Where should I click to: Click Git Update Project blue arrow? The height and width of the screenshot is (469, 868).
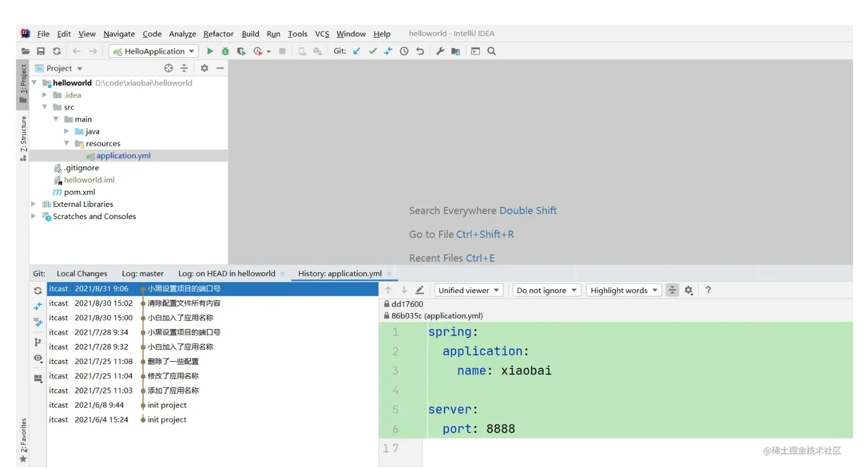click(356, 51)
